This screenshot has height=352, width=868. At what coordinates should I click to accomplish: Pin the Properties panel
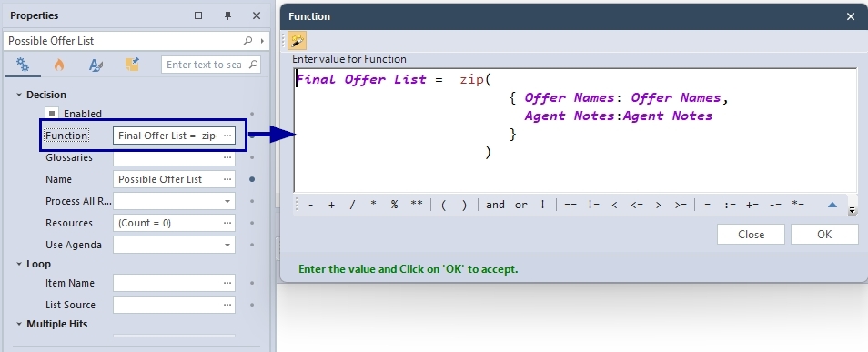[227, 15]
